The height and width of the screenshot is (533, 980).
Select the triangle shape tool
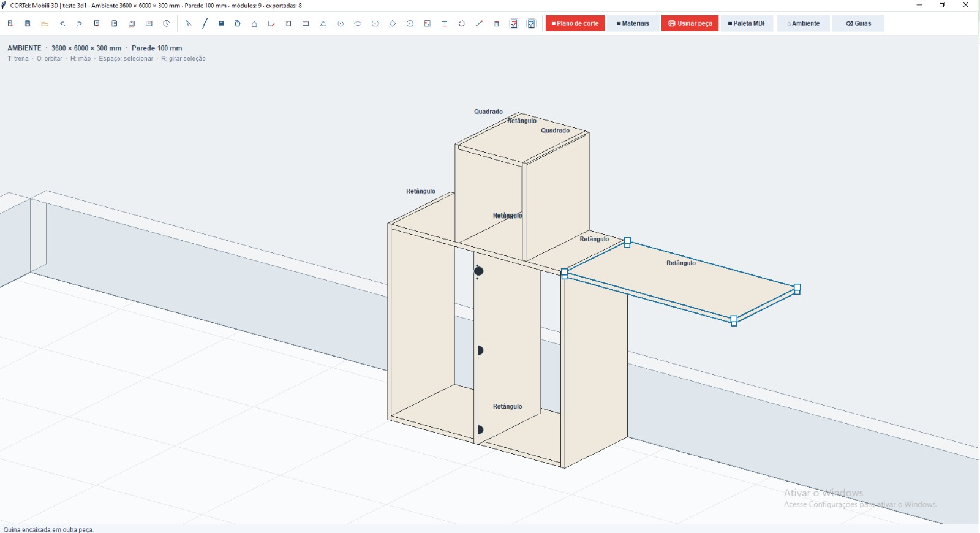point(323,23)
